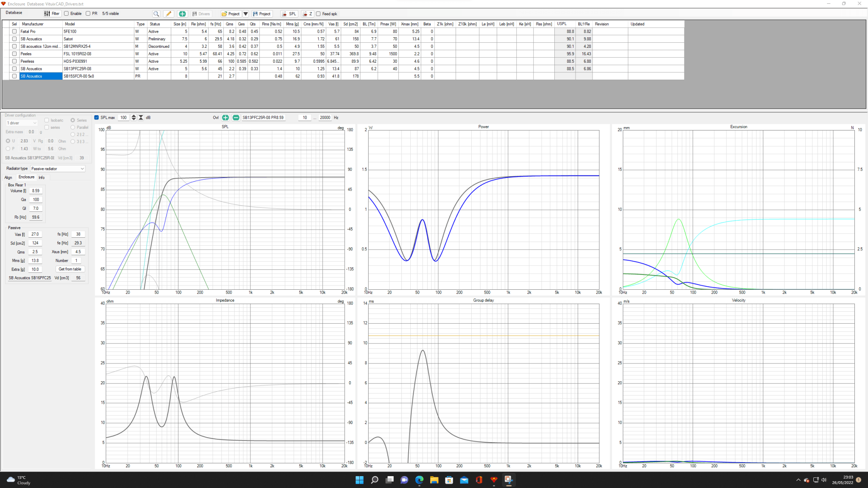Toggle the SPL max checkbox

pos(97,117)
